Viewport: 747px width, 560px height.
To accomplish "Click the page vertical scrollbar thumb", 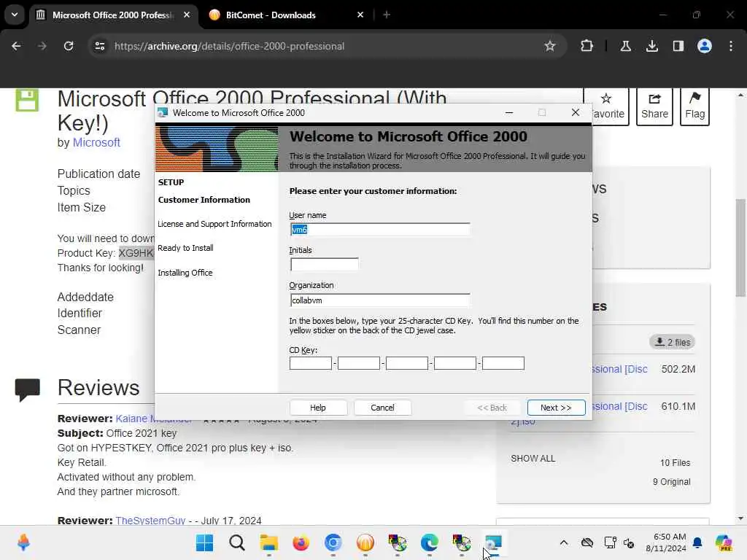I will tap(740, 248).
